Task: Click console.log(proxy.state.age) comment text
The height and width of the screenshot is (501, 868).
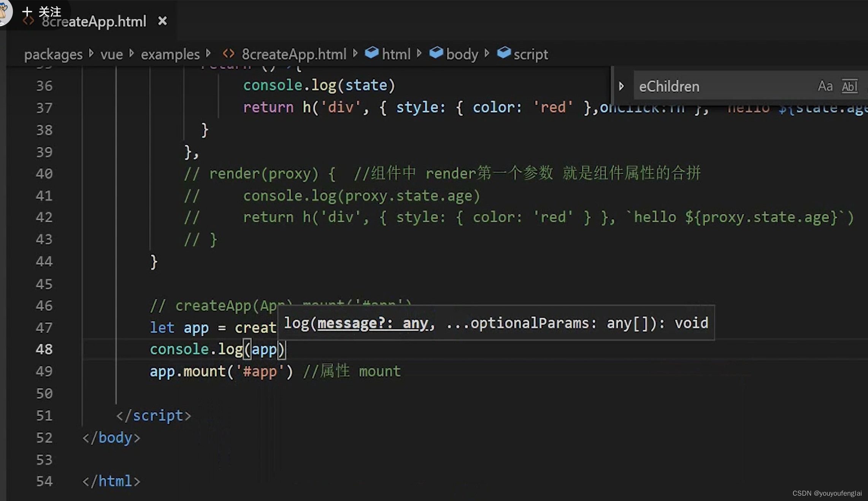Action: [x=362, y=196]
